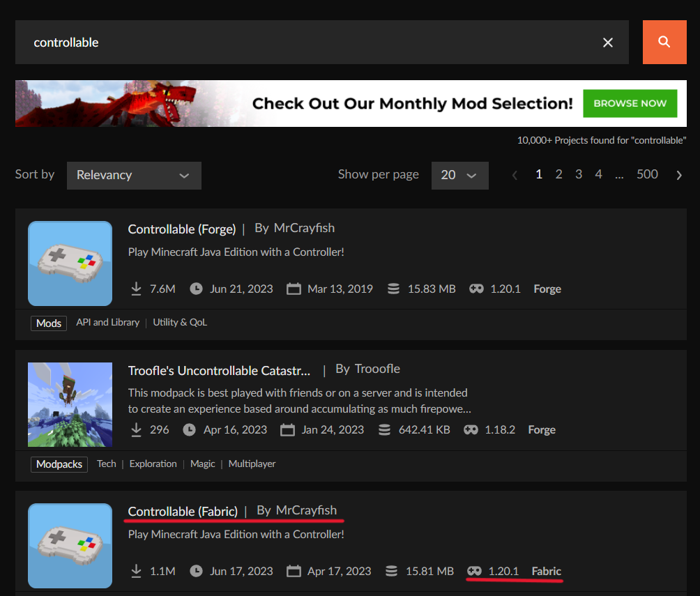Click the Forge label on Controllable (Forge)
Image resolution: width=700 pixels, height=596 pixels.
(x=547, y=289)
